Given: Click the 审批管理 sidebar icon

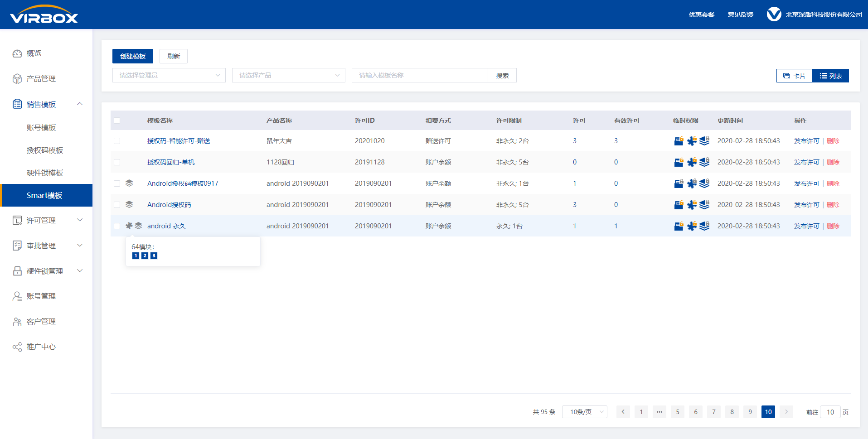Looking at the screenshot, I should point(17,246).
